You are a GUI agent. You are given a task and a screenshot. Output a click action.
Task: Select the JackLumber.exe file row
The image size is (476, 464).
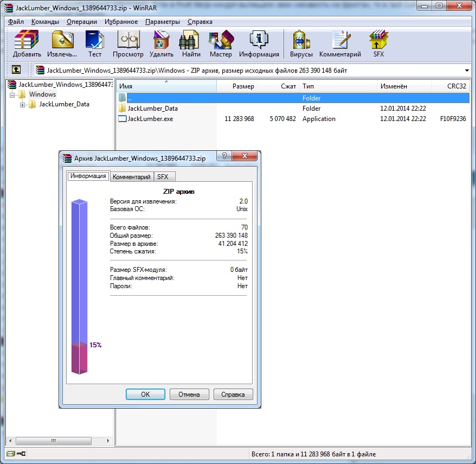(293, 119)
